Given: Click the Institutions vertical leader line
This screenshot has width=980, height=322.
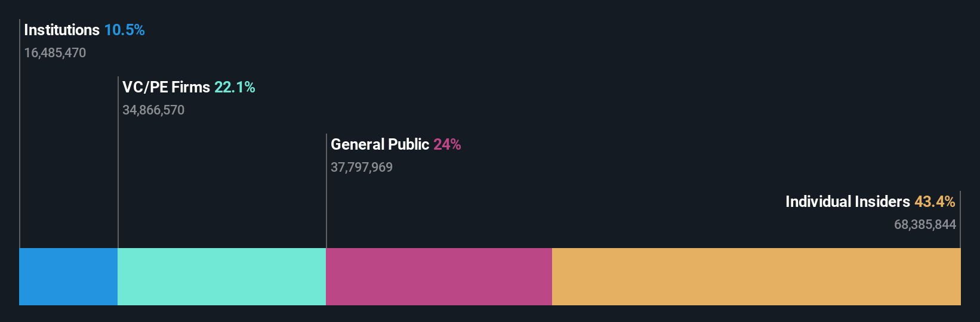Looking at the screenshot, I should (x=20, y=134).
